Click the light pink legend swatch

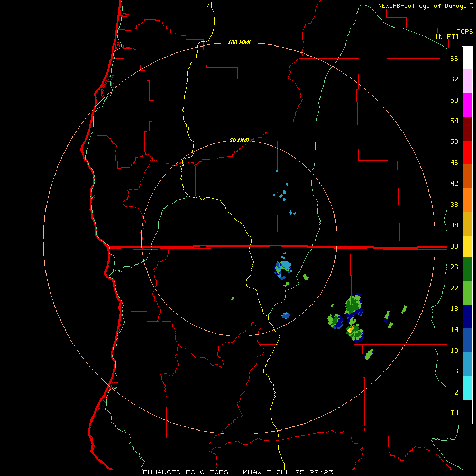[467, 81]
